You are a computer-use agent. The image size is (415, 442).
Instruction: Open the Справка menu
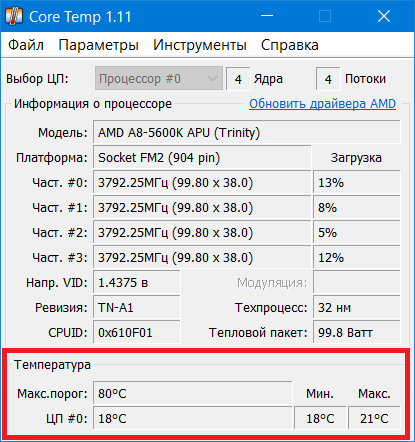coord(290,45)
